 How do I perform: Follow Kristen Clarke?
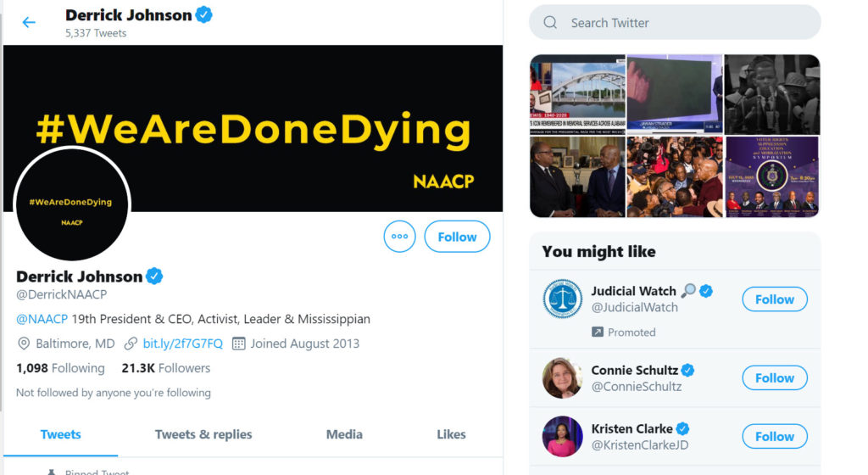(775, 436)
